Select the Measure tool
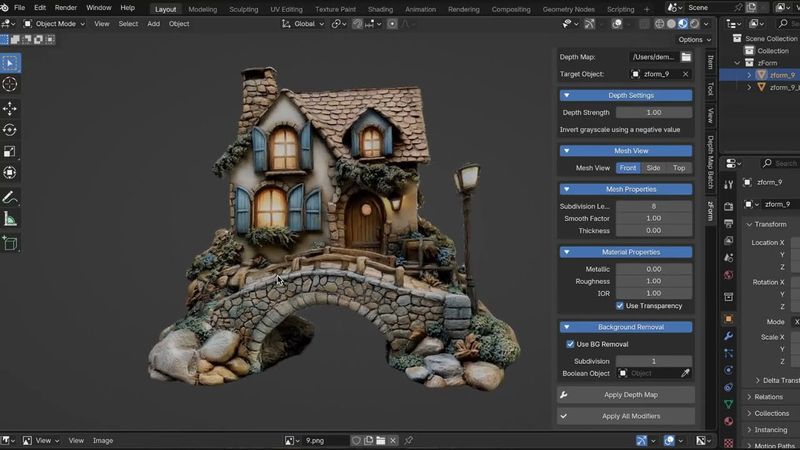Screen dimensions: 800x450 click(x=10, y=219)
